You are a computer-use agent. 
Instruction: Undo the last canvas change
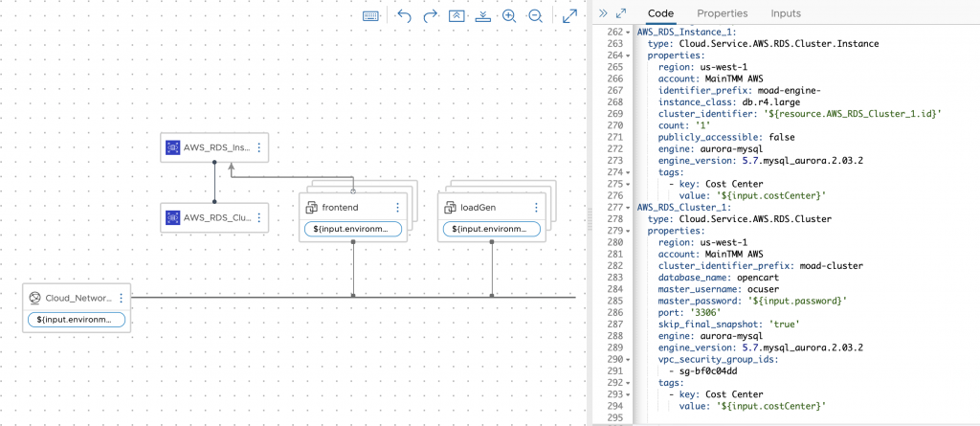[403, 16]
